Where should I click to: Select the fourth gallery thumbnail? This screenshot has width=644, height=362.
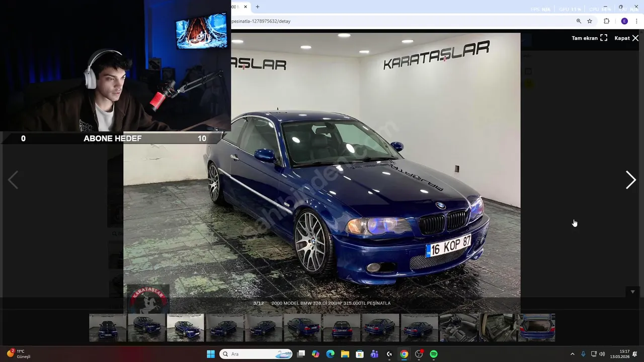click(x=224, y=328)
